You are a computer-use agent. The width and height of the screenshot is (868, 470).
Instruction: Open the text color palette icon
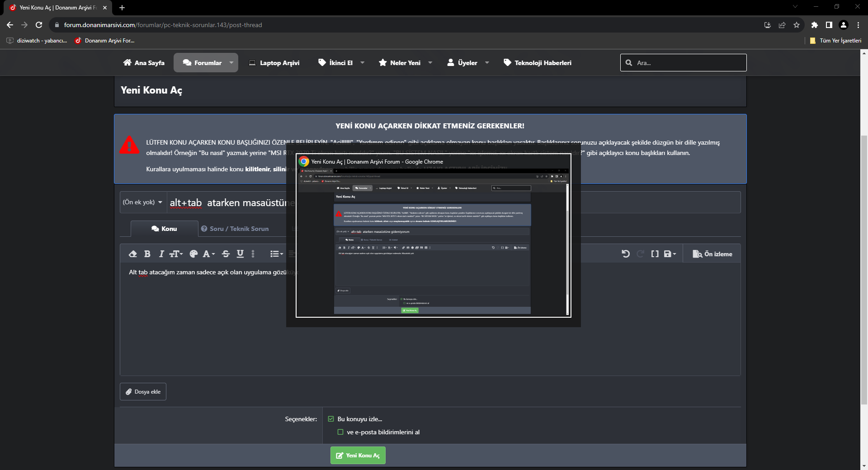[x=193, y=254]
